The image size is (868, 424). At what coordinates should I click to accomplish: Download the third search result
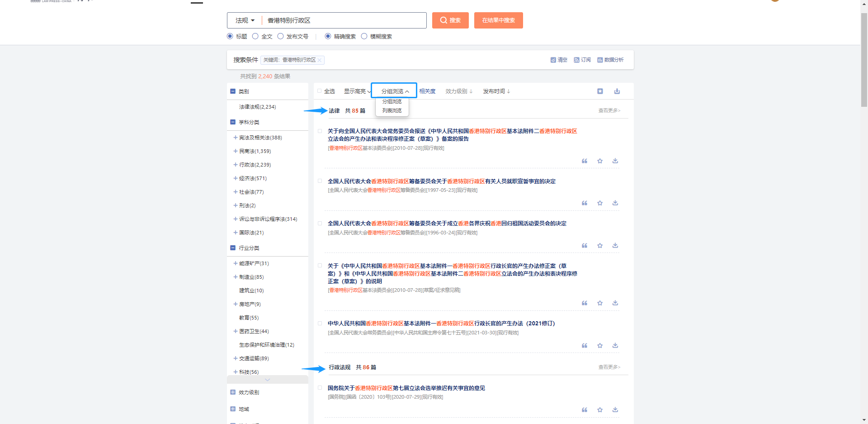[615, 246]
